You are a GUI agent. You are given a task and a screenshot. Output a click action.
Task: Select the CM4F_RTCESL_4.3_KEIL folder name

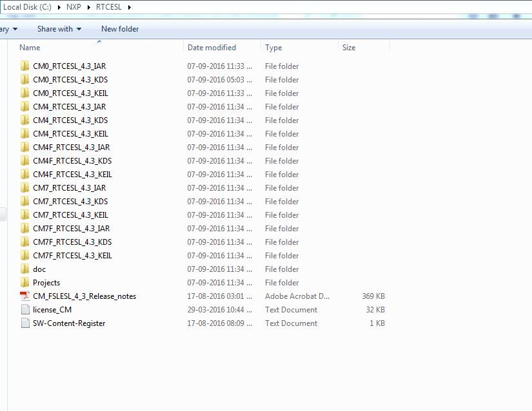pyautogui.click(x=73, y=175)
